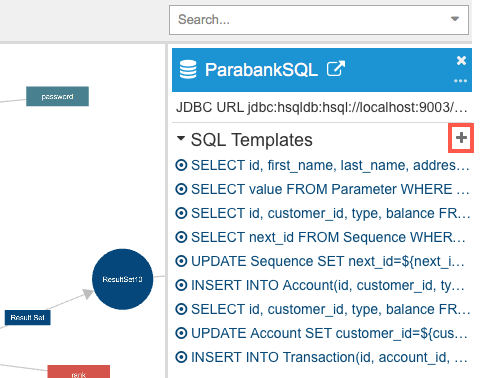This screenshot has width=480, height=378.
Task: Click the ParabankSQL database stack icon
Action: tap(188, 69)
